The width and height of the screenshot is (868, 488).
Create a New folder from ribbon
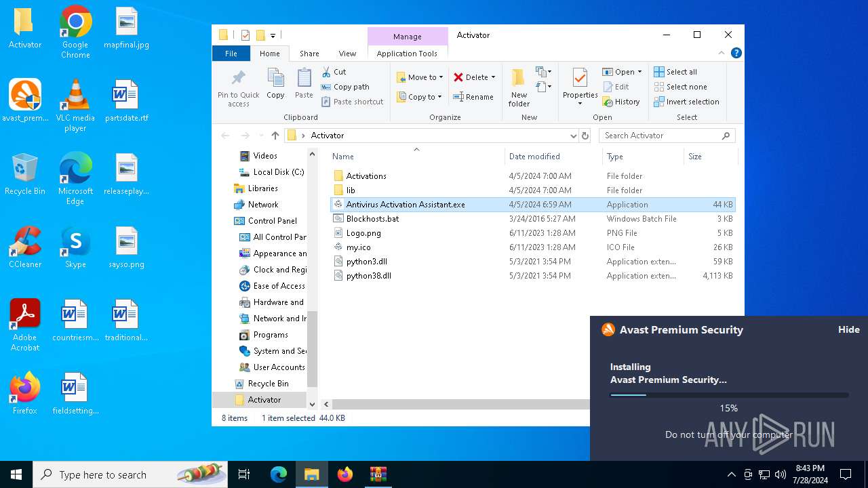tap(519, 87)
